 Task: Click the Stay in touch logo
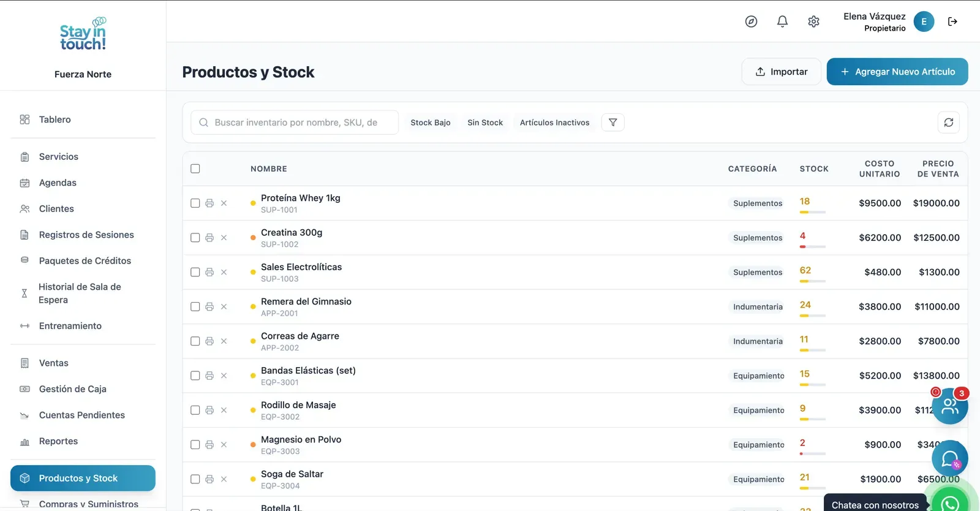click(83, 34)
